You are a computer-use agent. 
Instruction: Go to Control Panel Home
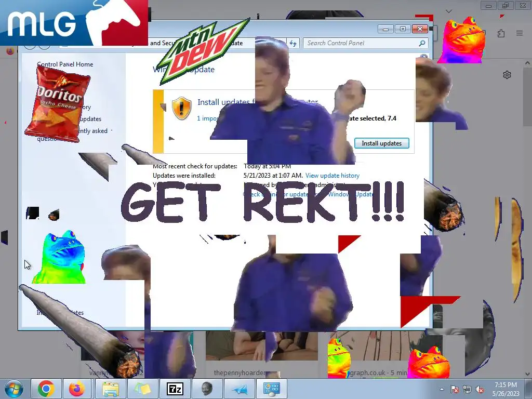65,64
